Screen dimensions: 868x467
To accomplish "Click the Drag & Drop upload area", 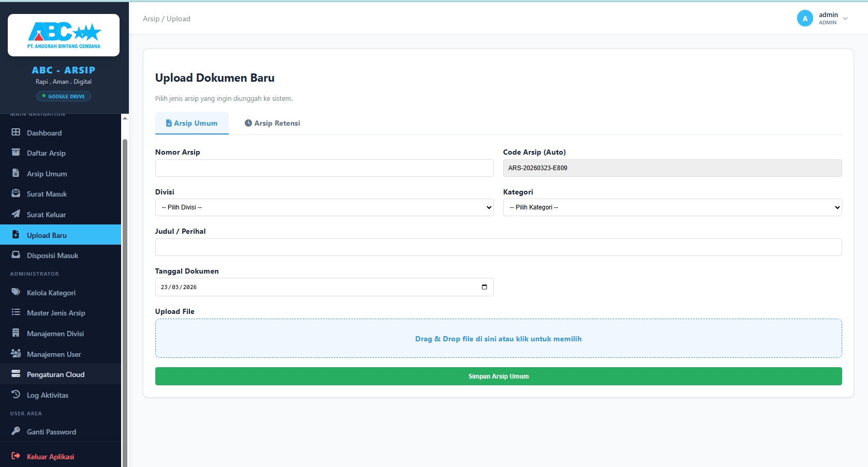I will coord(498,339).
